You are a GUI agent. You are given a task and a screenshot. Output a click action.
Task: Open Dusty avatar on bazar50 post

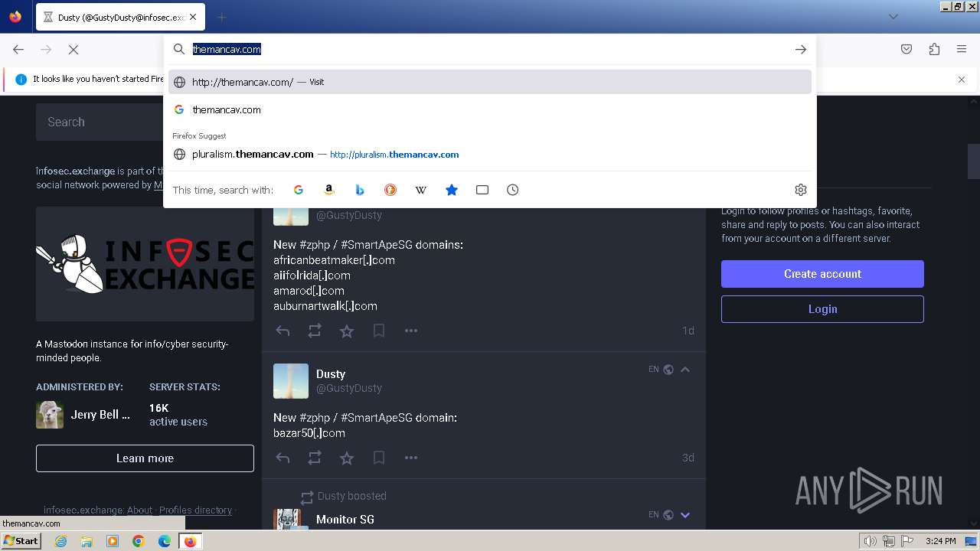291,381
